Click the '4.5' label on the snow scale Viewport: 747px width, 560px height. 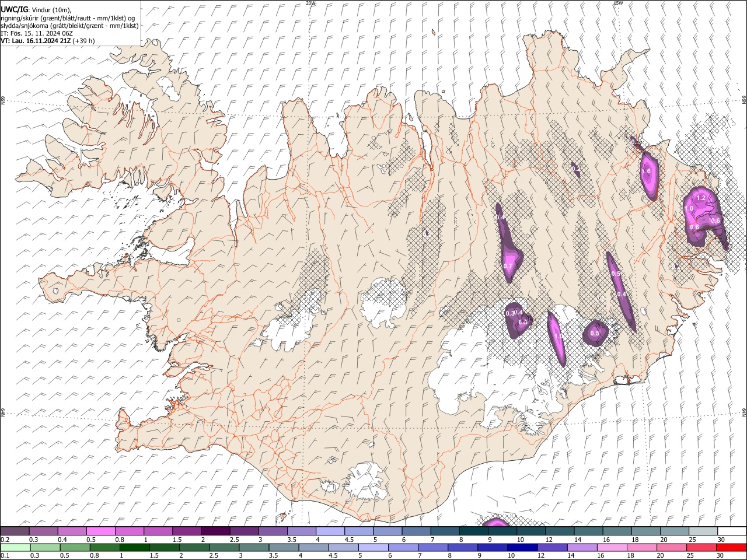[x=349, y=540]
